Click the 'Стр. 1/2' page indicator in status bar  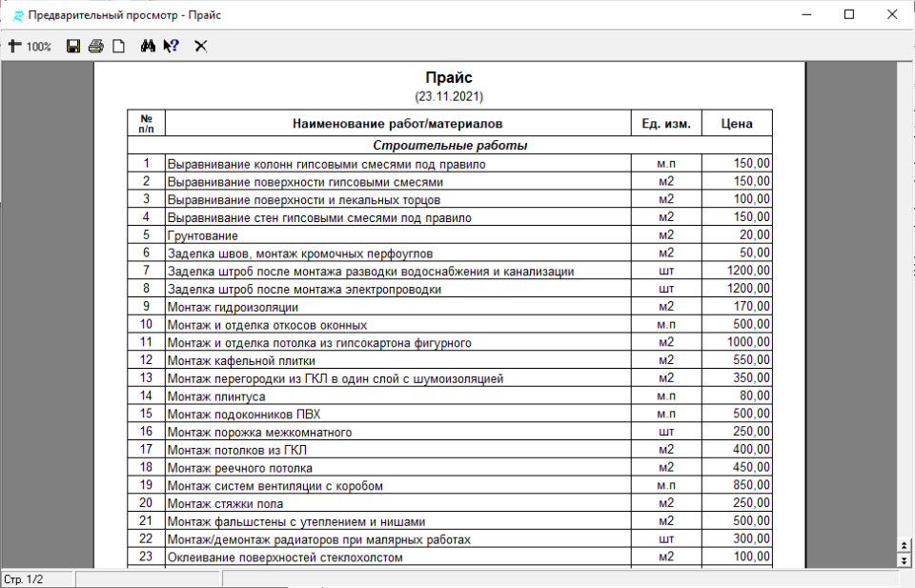pyautogui.click(x=36, y=579)
